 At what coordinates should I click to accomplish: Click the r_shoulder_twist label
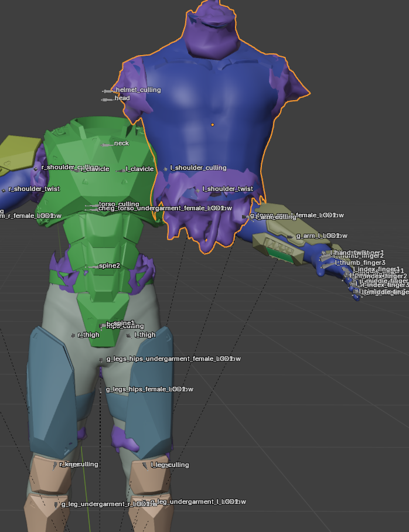[x=34, y=189]
